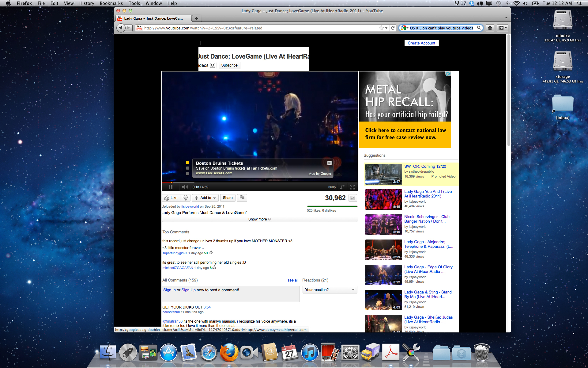The image size is (588, 368).
Task: Like the video
Action: click(x=171, y=198)
